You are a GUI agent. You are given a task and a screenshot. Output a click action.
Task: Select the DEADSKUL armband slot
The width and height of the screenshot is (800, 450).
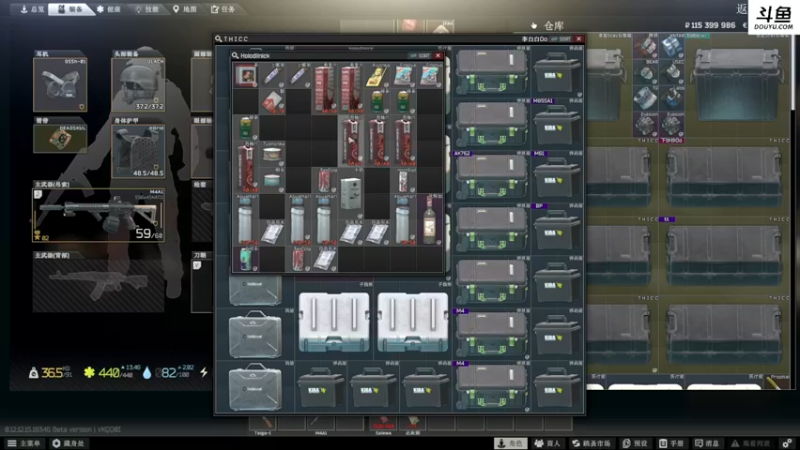[60, 138]
